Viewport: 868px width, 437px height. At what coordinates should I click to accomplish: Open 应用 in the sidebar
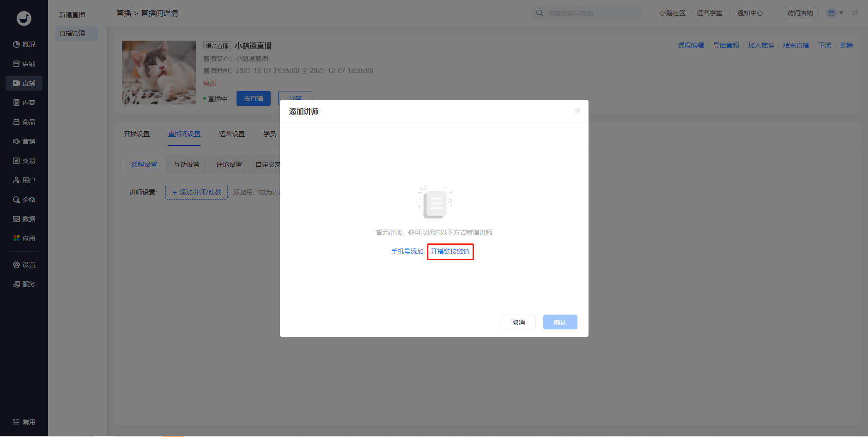(x=24, y=238)
